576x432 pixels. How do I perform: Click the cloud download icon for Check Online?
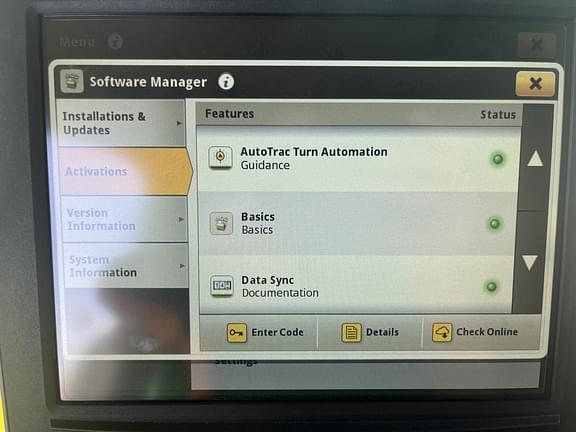(442, 332)
